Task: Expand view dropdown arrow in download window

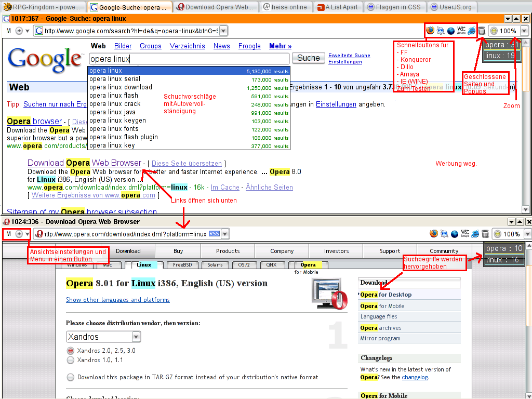Action: coord(27,234)
